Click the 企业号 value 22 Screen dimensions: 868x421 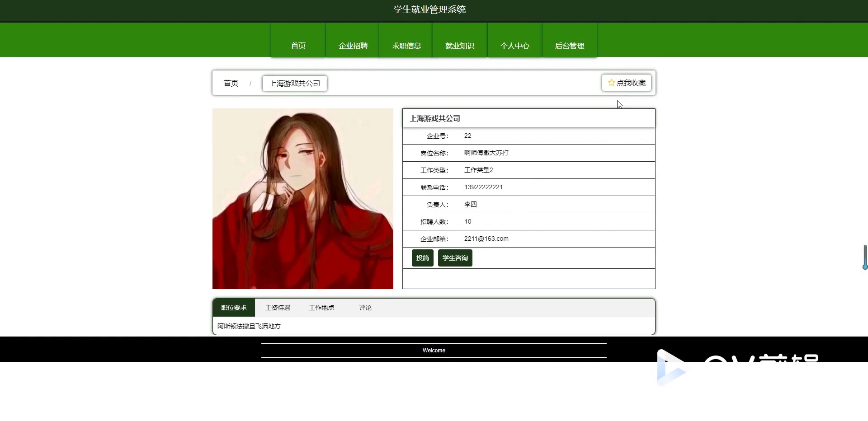click(x=468, y=136)
